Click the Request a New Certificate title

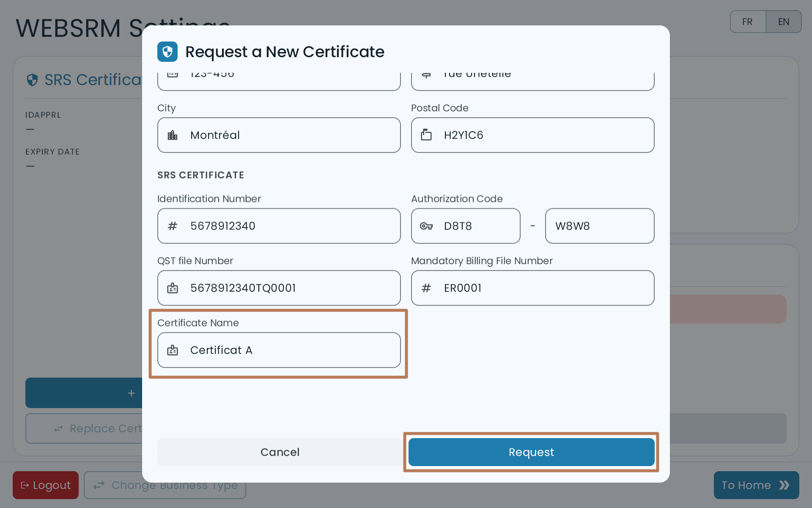click(x=285, y=52)
